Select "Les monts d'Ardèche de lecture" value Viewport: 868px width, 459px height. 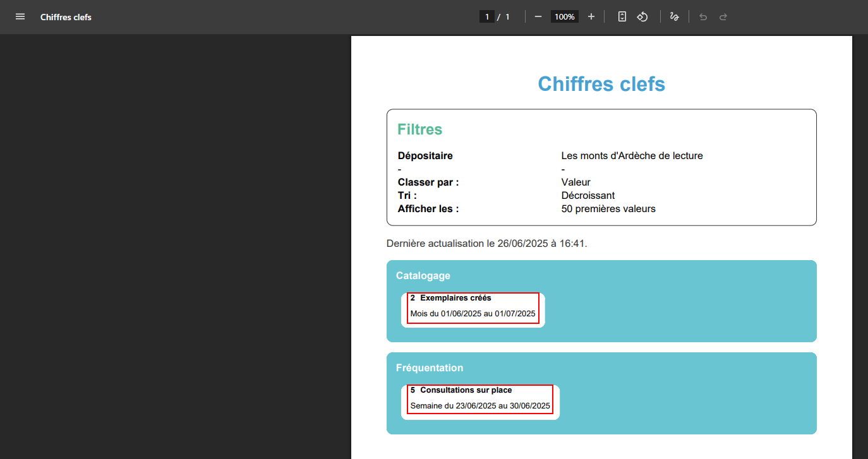tap(632, 155)
